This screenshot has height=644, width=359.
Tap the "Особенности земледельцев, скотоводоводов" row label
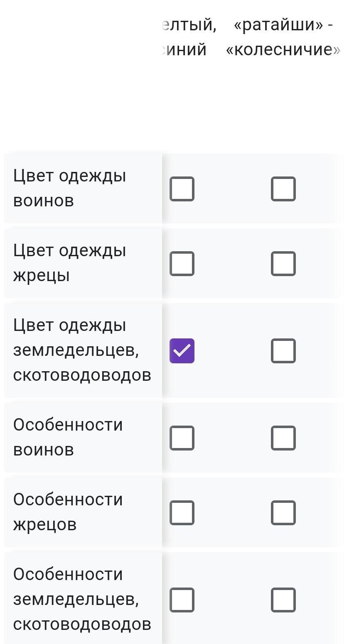[82, 599]
